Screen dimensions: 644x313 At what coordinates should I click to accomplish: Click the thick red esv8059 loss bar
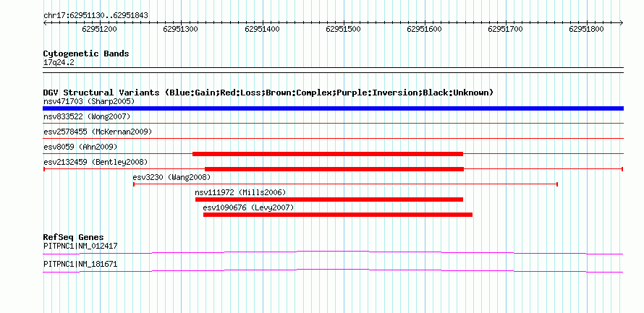328,154
